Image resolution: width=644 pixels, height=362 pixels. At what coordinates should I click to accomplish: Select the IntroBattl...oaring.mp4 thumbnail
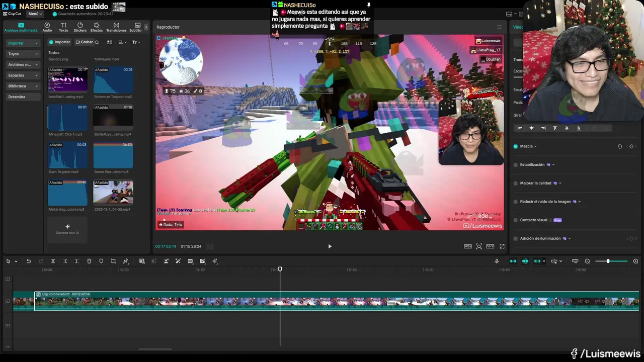[x=67, y=80]
